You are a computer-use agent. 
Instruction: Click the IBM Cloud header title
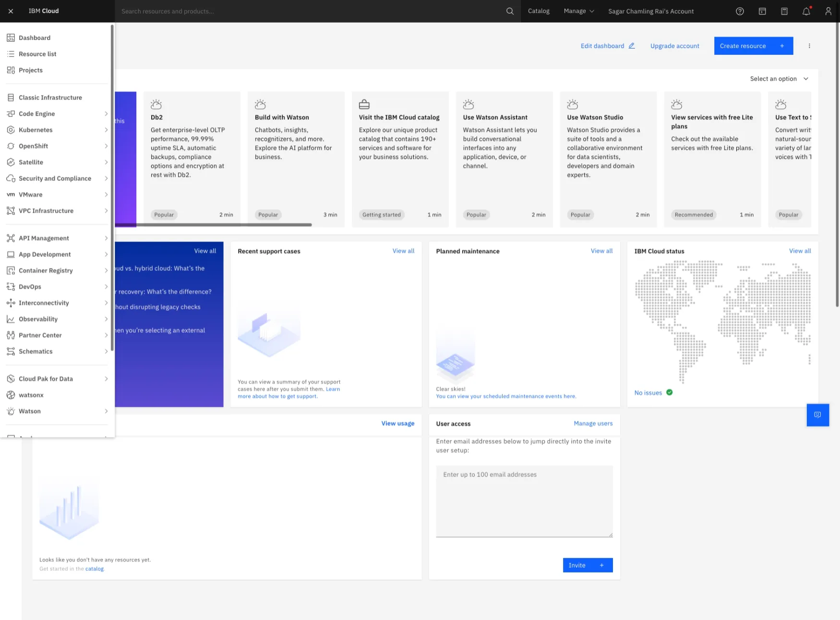(44, 11)
